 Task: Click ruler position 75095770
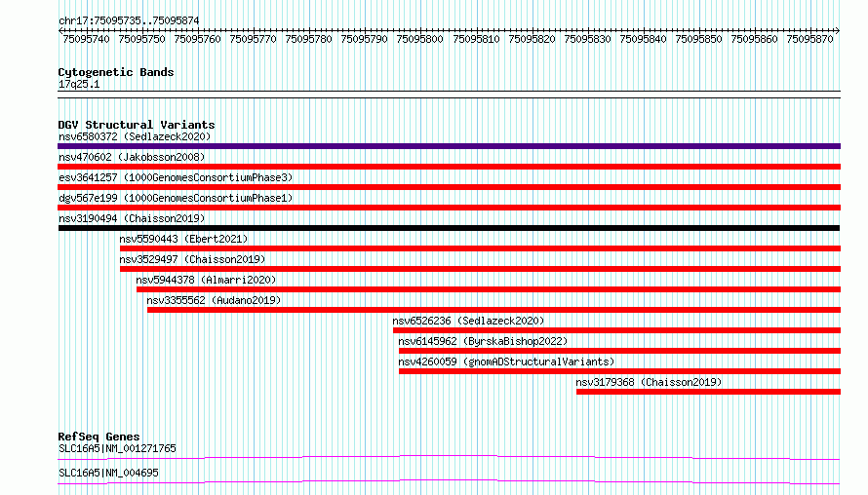(x=253, y=39)
